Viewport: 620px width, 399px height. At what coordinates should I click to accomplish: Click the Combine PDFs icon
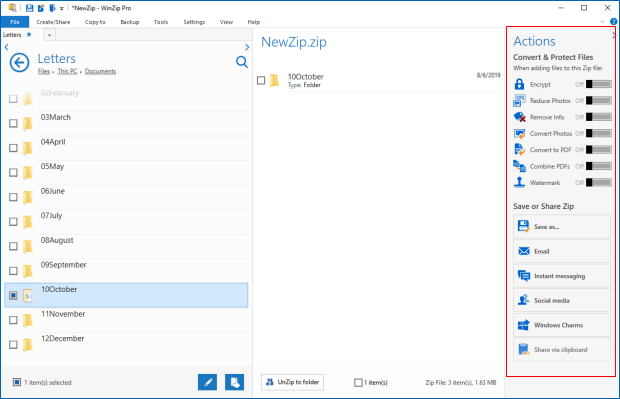point(519,166)
